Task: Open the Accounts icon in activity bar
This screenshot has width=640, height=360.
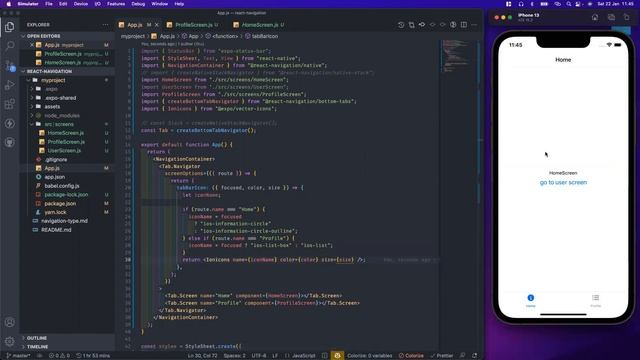Action: (x=9, y=322)
